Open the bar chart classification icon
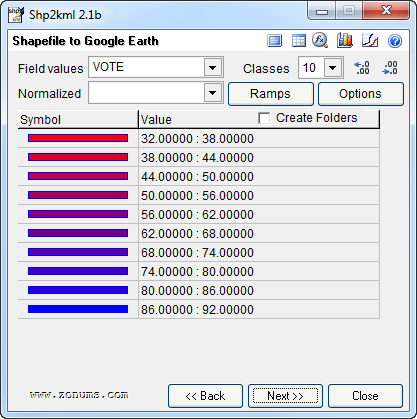The image size is (417, 419). point(345,41)
